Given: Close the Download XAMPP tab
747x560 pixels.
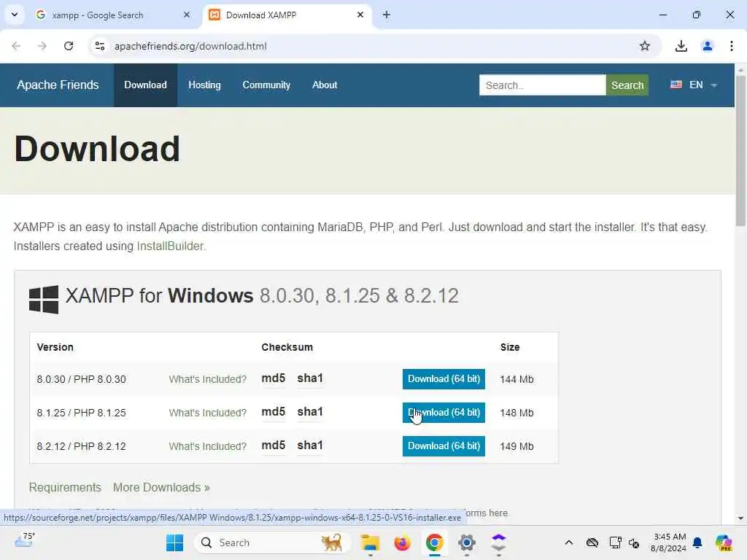Looking at the screenshot, I should tap(360, 15).
